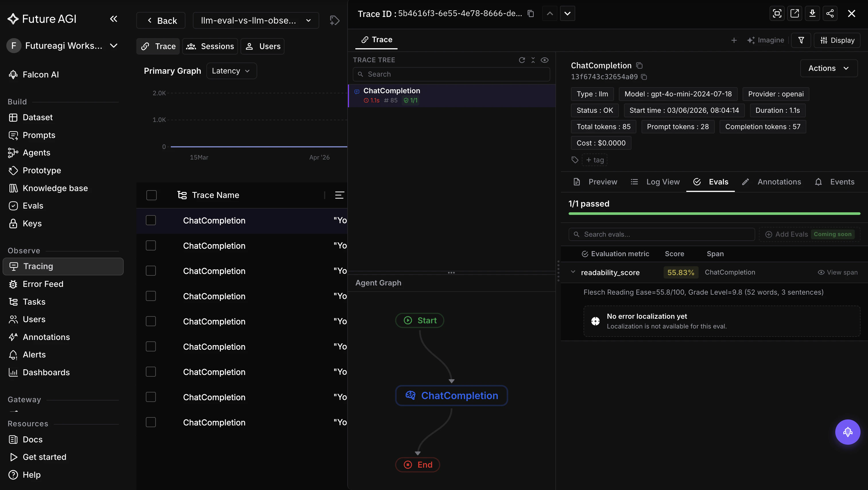The height and width of the screenshot is (490, 868).
Task: Open the Preview tab
Action: pos(595,182)
